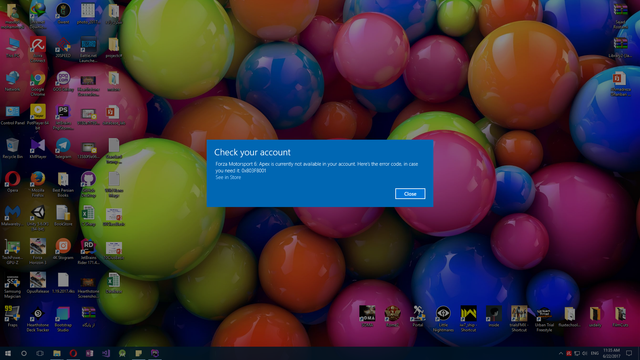The height and width of the screenshot is (360, 640).
Task: Open the Action Center notifications
Action: pyautogui.click(x=629, y=353)
